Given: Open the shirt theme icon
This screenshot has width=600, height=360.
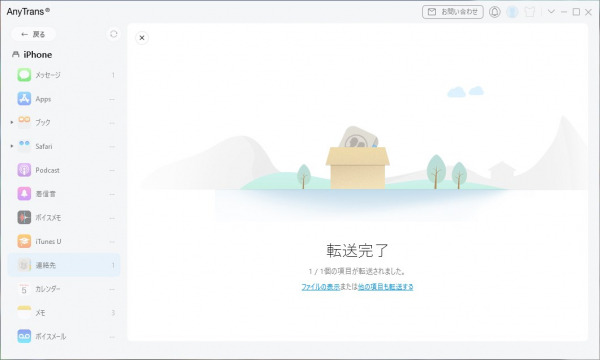Looking at the screenshot, I should click(x=530, y=12).
